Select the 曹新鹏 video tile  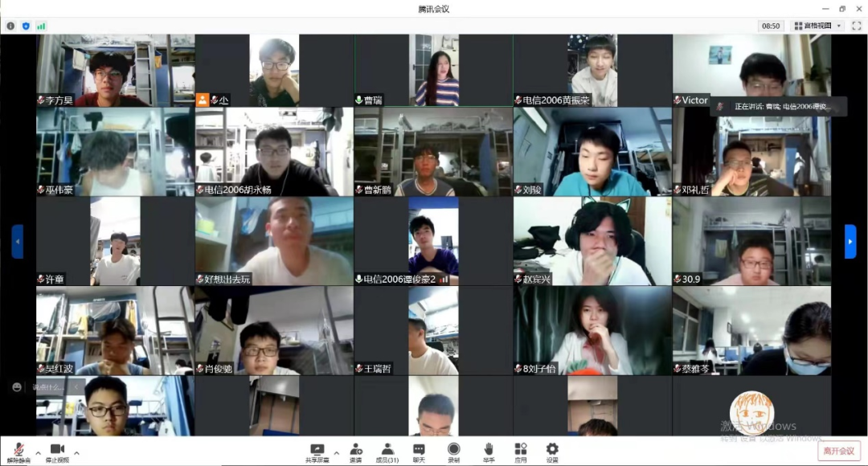tap(433, 152)
